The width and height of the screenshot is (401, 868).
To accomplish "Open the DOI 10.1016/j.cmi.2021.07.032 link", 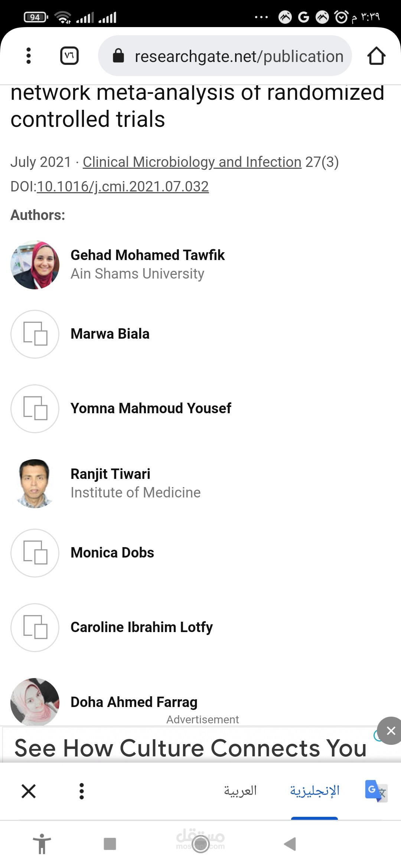I will [x=123, y=187].
